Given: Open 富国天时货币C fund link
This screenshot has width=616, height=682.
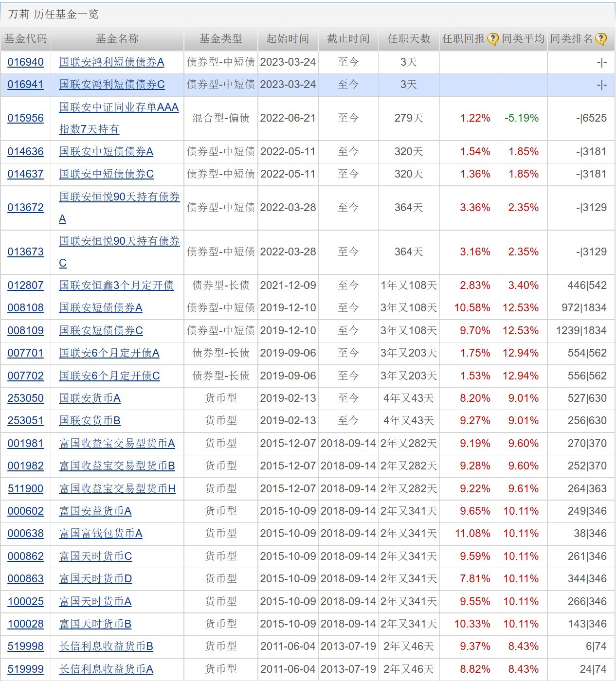Looking at the screenshot, I should click(95, 556).
